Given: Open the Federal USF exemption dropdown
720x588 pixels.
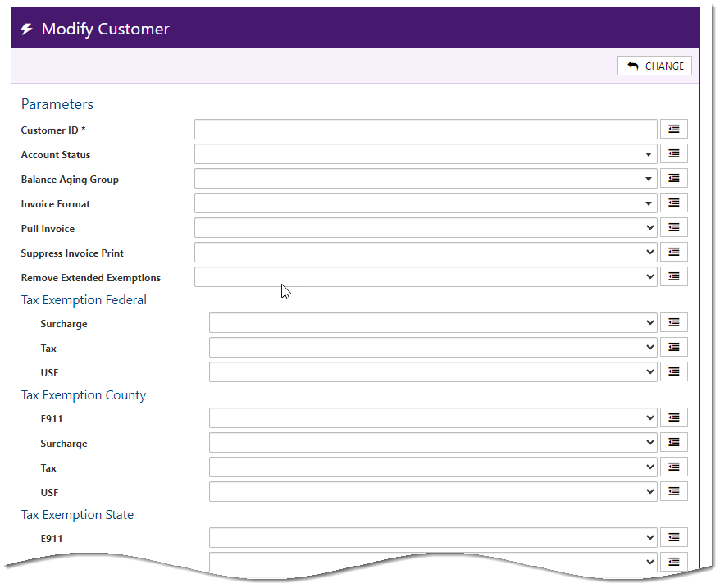Looking at the screenshot, I should tap(433, 372).
